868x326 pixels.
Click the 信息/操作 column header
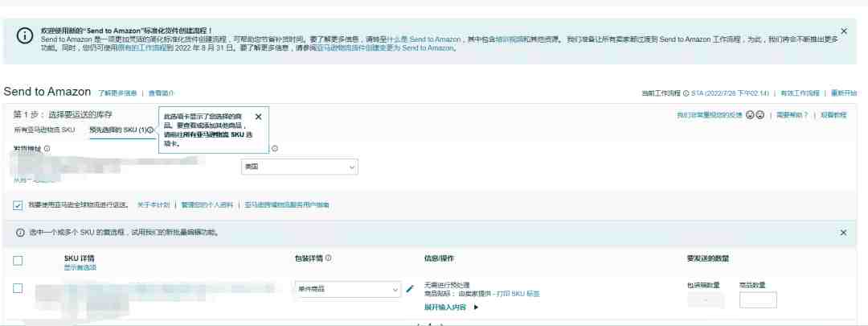[x=440, y=258]
